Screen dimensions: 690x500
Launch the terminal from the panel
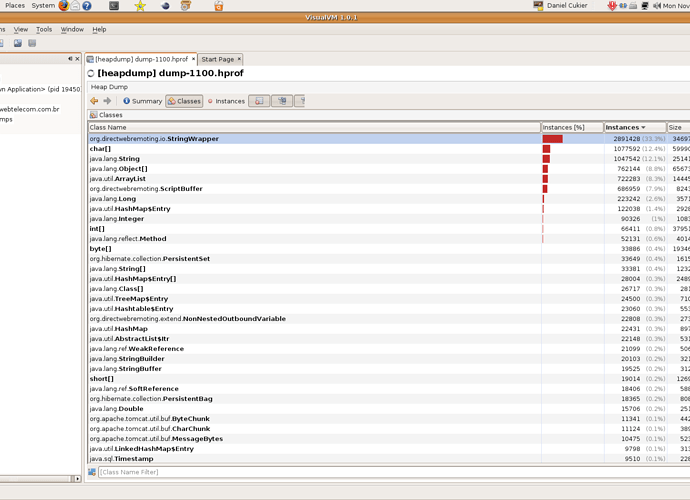114,6
